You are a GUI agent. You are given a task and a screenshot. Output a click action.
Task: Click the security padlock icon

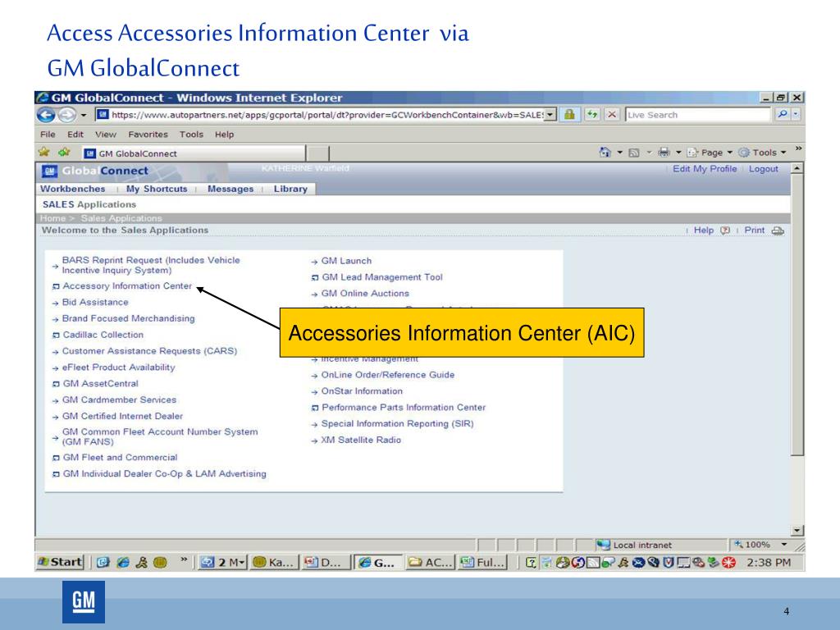tap(569, 115)
